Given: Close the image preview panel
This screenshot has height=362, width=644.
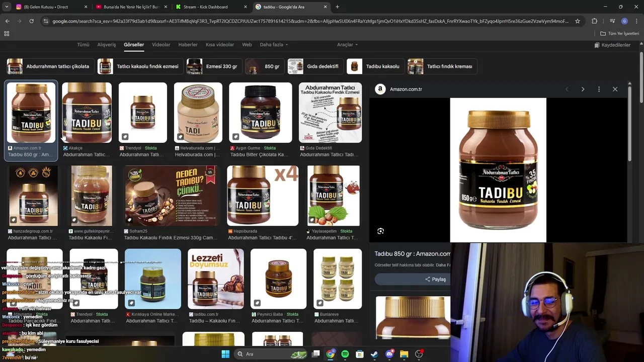Looking at the screenshot, I should (615, 89).
